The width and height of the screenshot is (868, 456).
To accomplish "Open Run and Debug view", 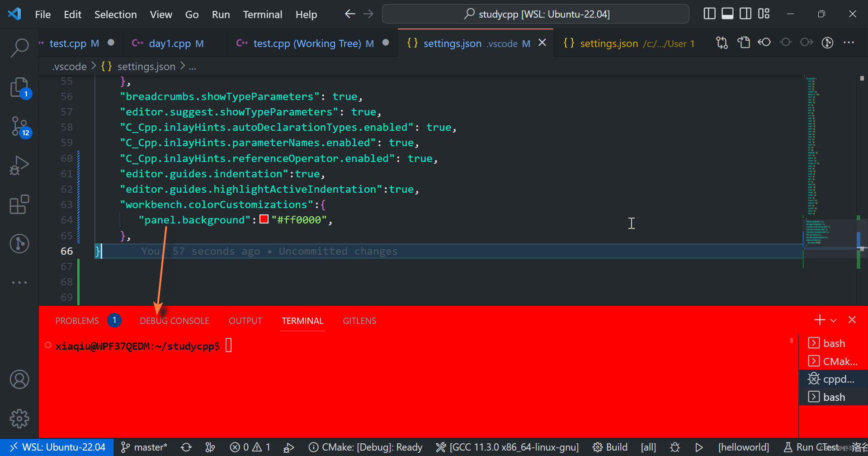I will [19, 166].
